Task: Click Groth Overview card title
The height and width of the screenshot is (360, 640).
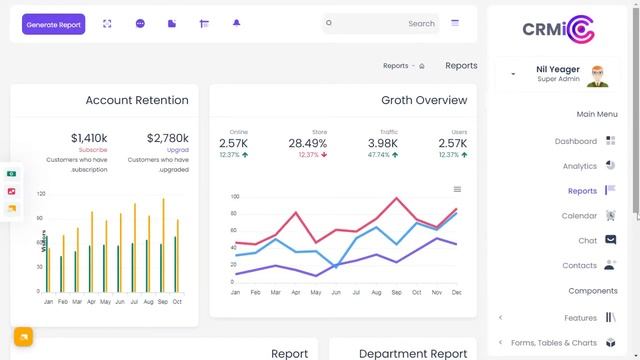Action: (x=424, y=100)
